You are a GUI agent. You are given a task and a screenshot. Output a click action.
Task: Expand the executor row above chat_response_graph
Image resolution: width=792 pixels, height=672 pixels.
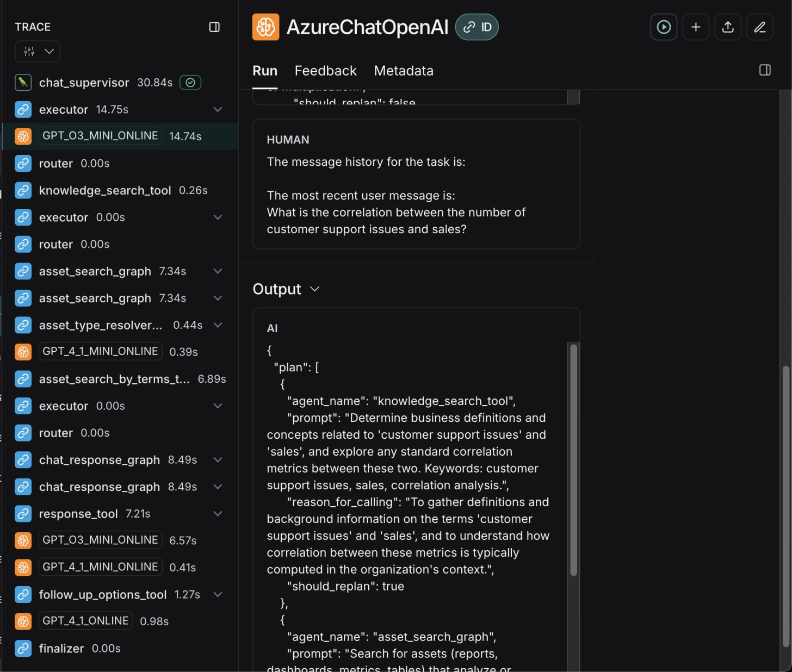(x=218, y=406)
